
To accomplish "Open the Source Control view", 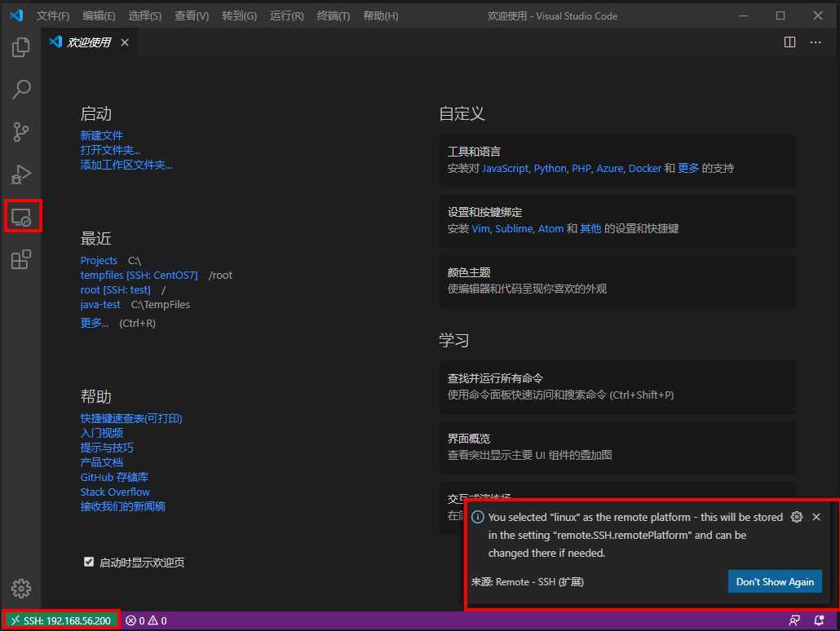I will [x=21, y=132].
